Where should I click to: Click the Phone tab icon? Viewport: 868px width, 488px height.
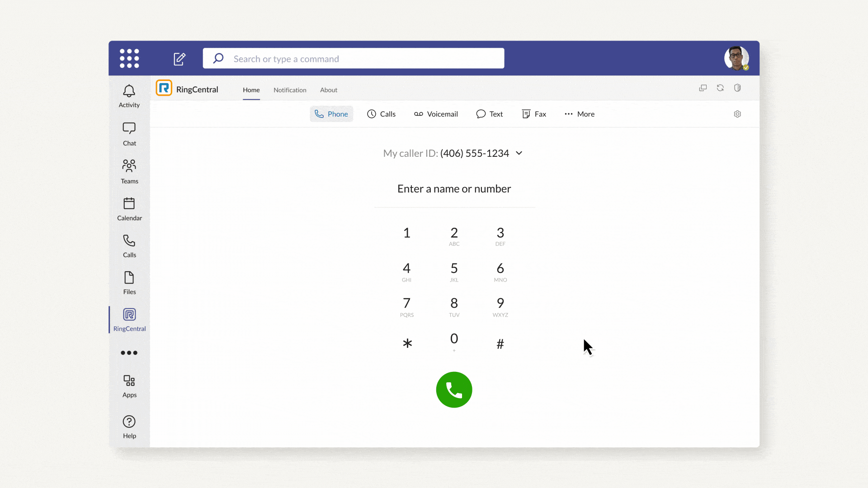[318, 113]
